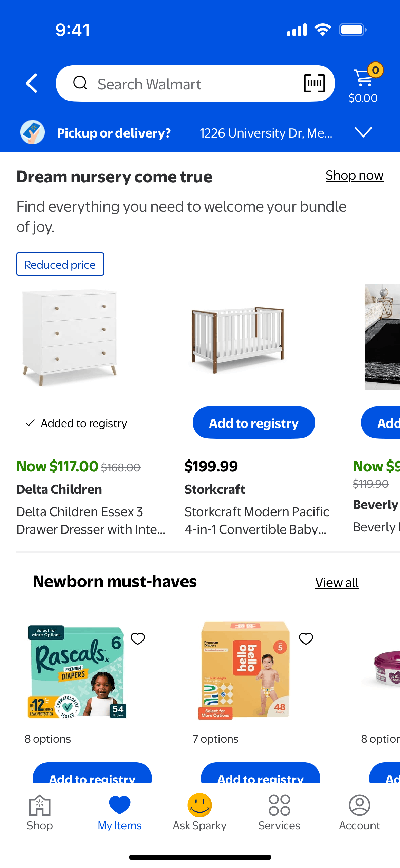Go to the Account profile icon
The height and width of the screenshot is (868, 400).
pyautogui.click(x=359, y=806)
